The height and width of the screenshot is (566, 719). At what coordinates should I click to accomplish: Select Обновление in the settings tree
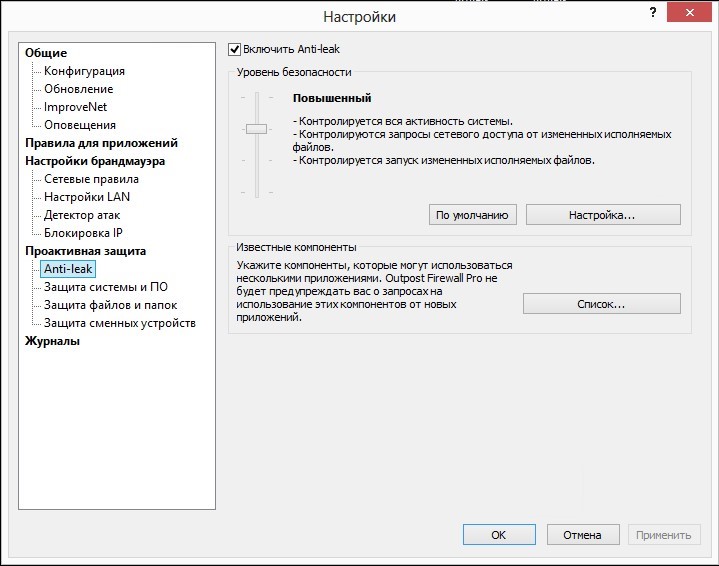coord(78,89)
